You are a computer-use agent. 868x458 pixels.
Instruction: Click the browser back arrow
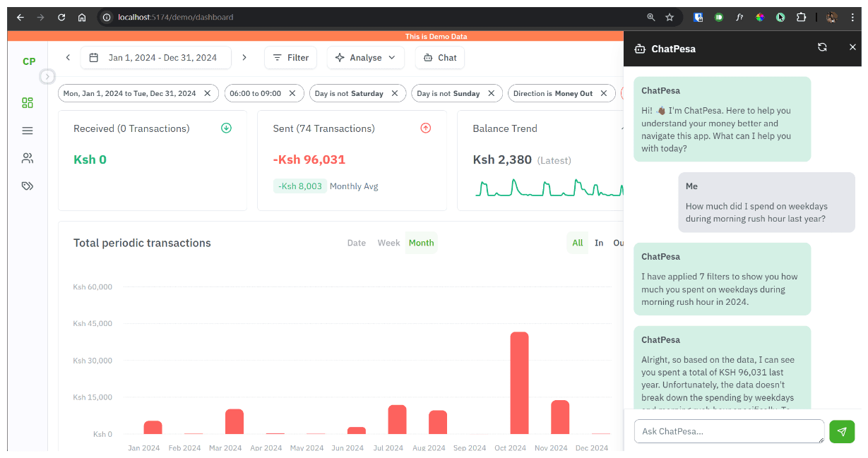tap(20, 17)
